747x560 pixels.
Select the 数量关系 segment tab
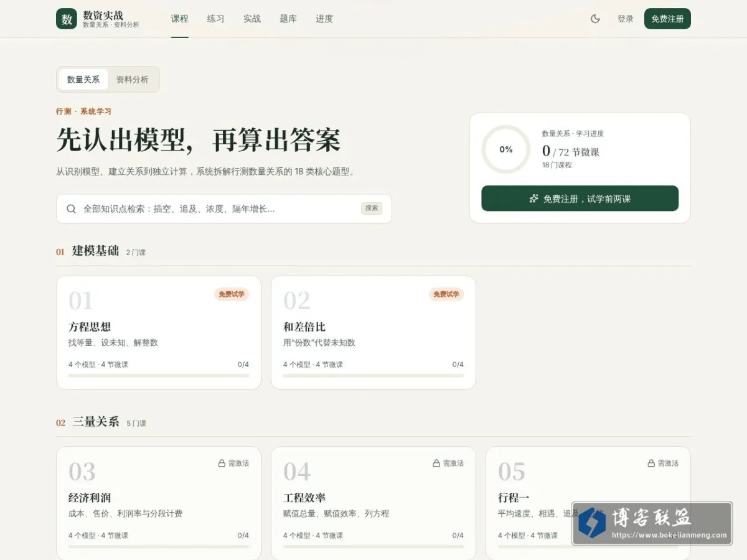click(83, 80)
